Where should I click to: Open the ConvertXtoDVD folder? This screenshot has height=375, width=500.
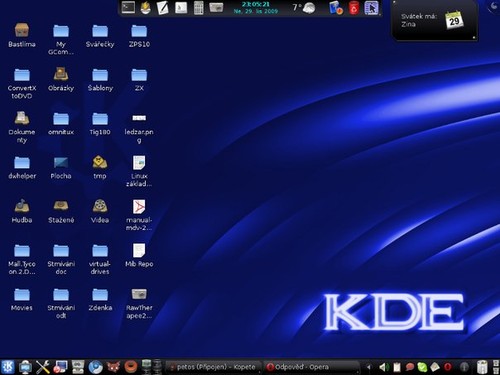click(x=22, y=83)
